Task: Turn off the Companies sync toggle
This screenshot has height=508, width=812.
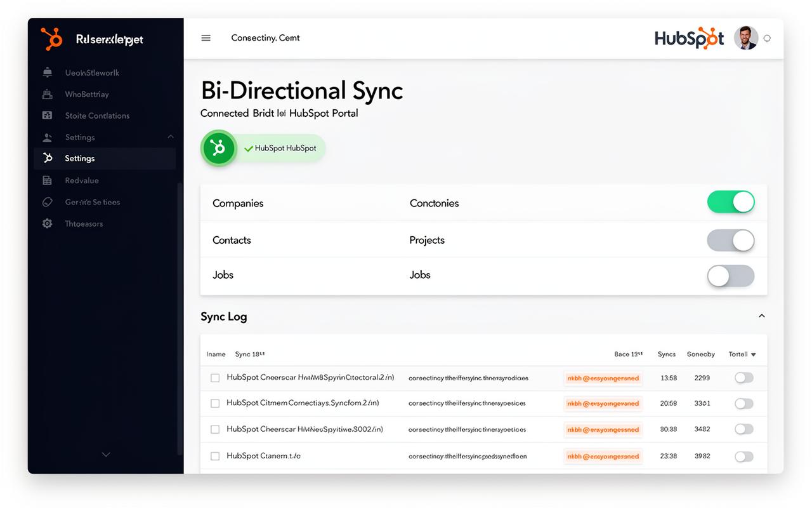Action: (731, 203)
